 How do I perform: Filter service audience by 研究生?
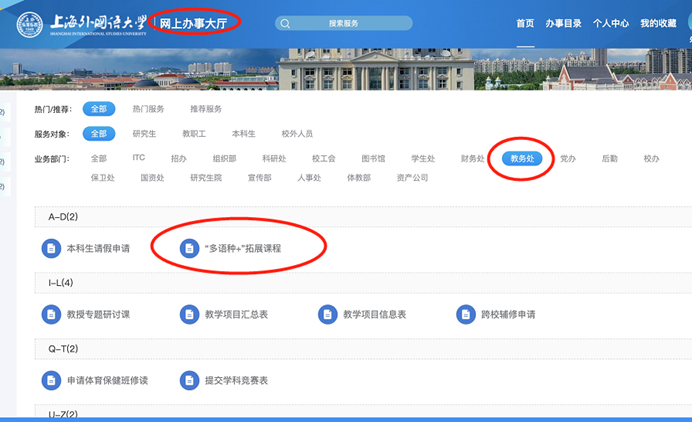144,134
